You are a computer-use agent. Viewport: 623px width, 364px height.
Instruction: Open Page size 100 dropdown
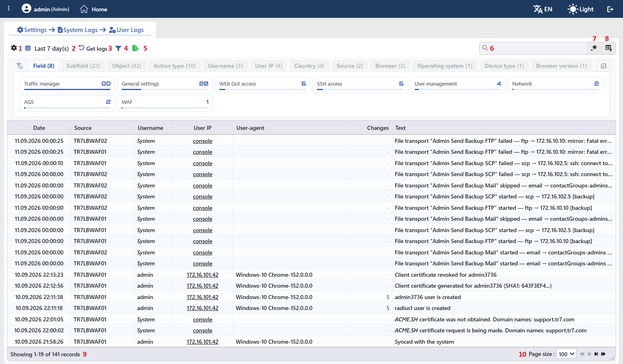(x=566, y=354)
